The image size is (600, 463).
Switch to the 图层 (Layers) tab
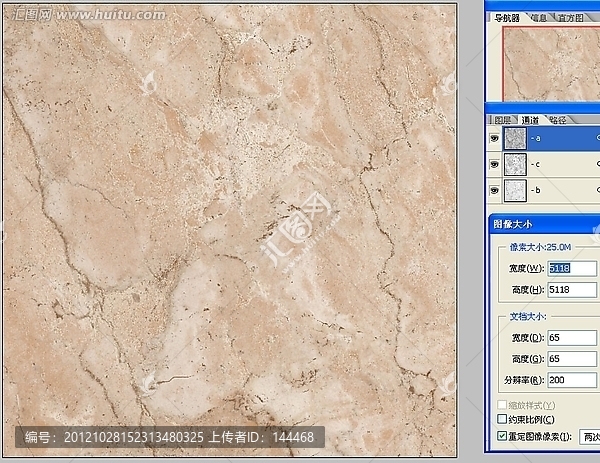[502, 120]
